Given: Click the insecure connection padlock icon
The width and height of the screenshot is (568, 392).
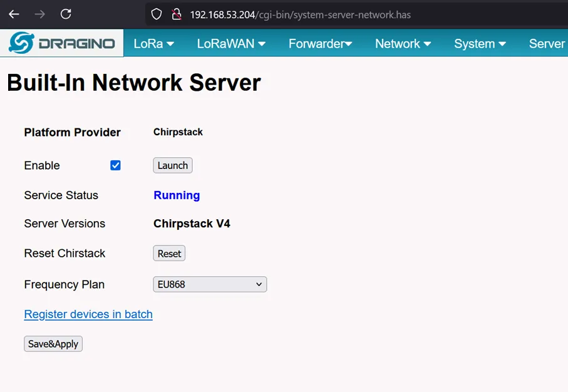Looking at the screenshot, I should coord(177,14).
